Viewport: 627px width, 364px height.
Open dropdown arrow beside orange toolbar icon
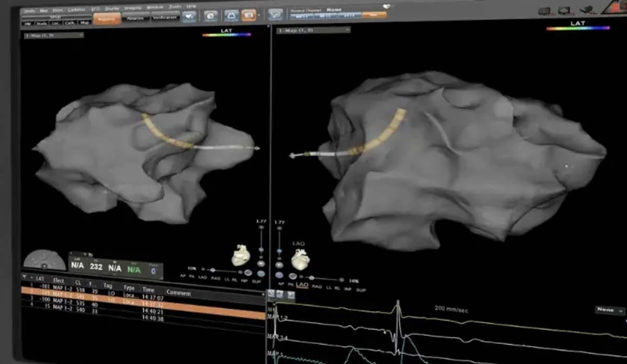(259, 16)
